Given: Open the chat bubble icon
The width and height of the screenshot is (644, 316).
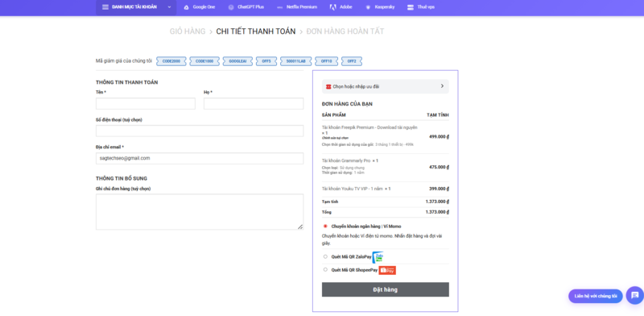Looking at the screenshot, I should [635, 295].
